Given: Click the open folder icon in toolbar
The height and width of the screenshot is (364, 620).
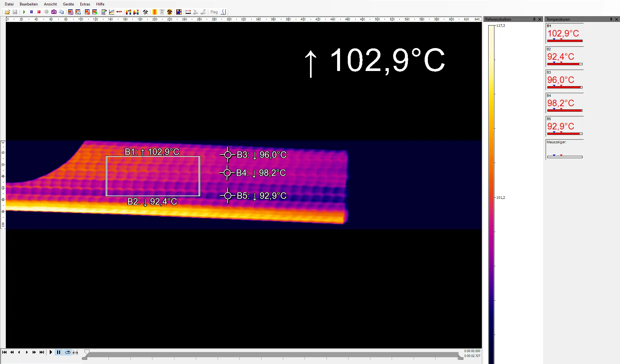Looking at the screenshot, I should [x=7, y=12].
